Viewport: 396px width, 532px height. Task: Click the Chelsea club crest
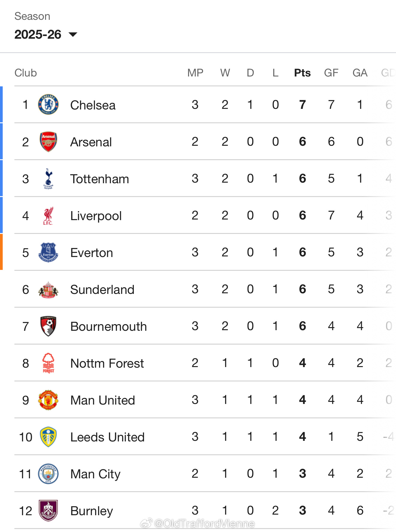click(48, 105)
